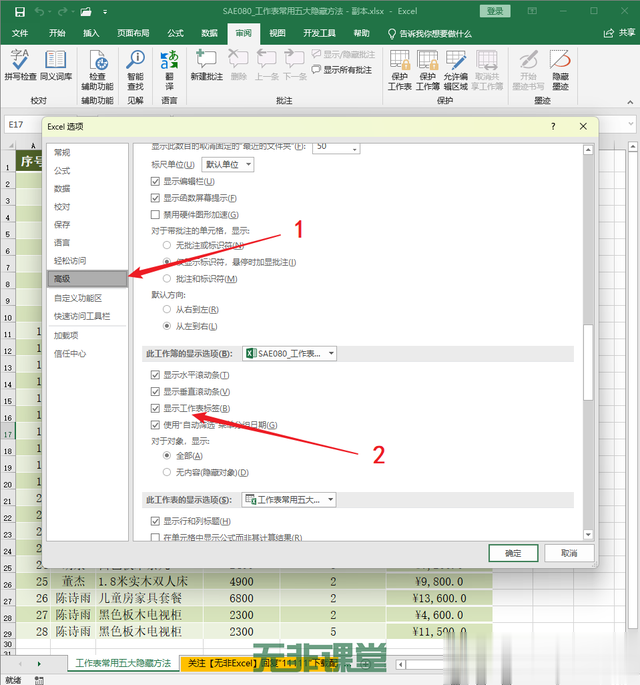Switch to the 公式 ribbon tab

click(x=175, y=33)
